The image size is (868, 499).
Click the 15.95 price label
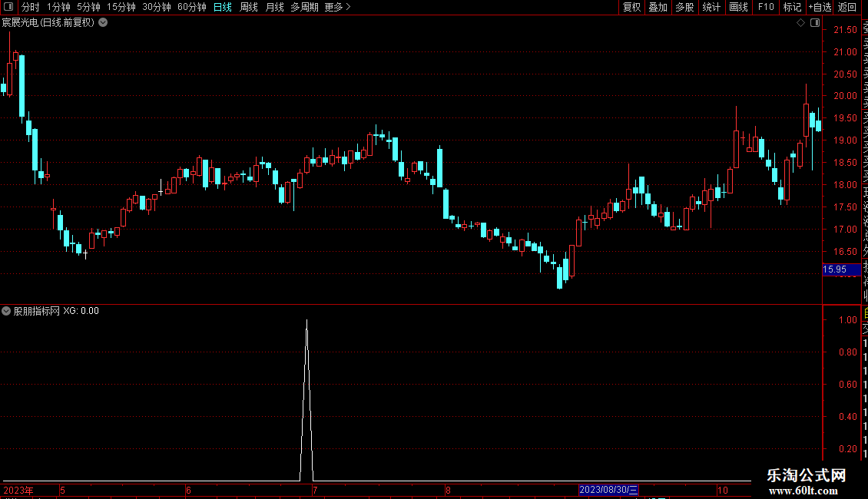pyautogui.click(x=841, y=269)
